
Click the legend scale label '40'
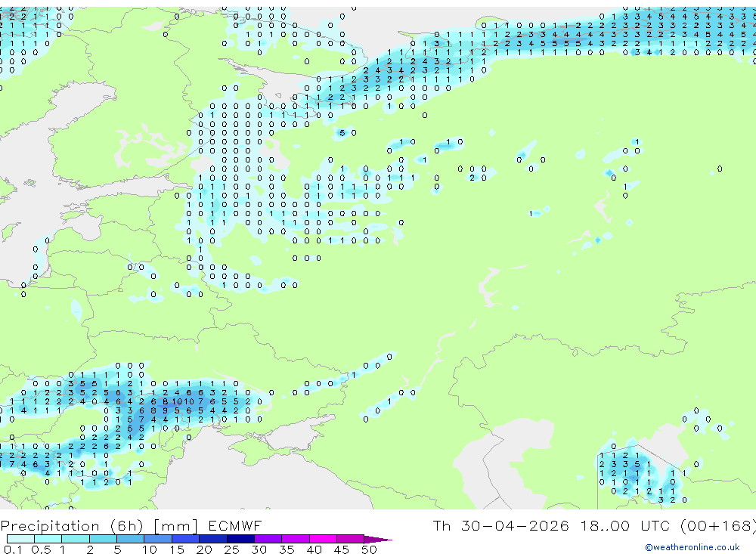click(x=314, y=549)
